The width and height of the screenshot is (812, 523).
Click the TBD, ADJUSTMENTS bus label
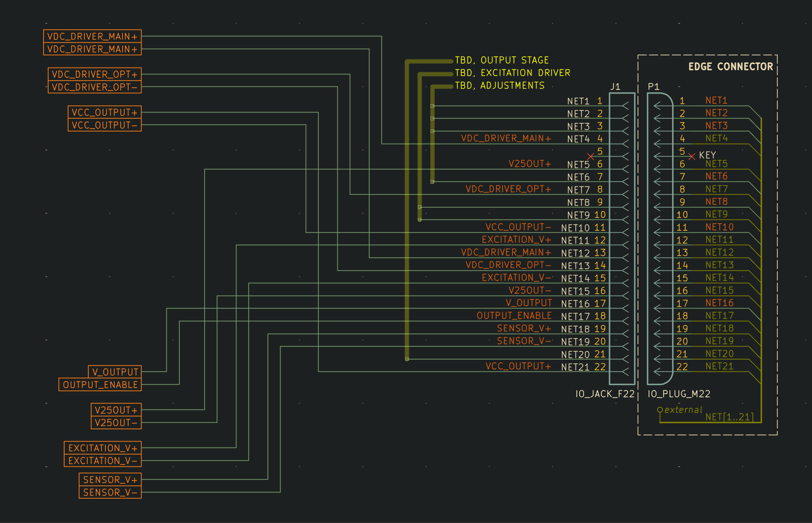500,85
